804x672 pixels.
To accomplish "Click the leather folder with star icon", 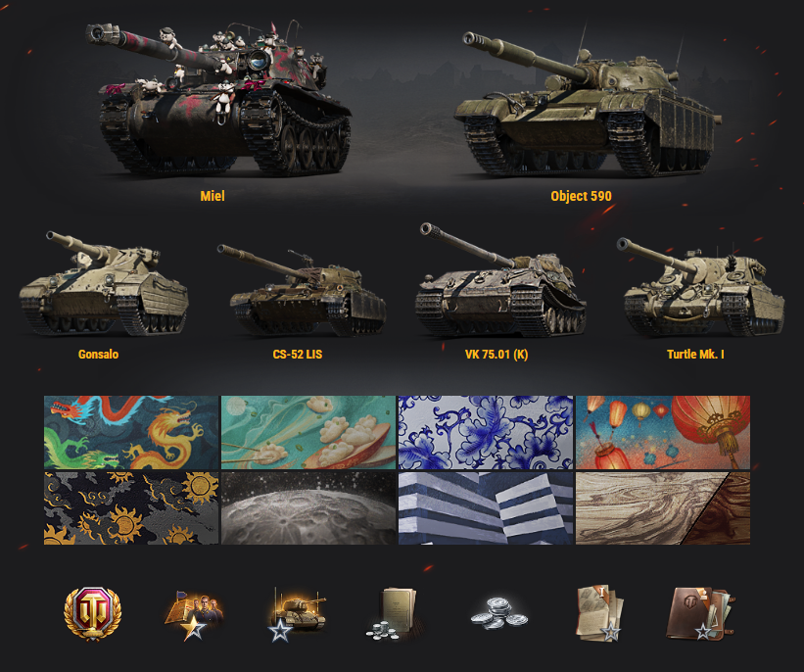I will [x=700, y=614].
